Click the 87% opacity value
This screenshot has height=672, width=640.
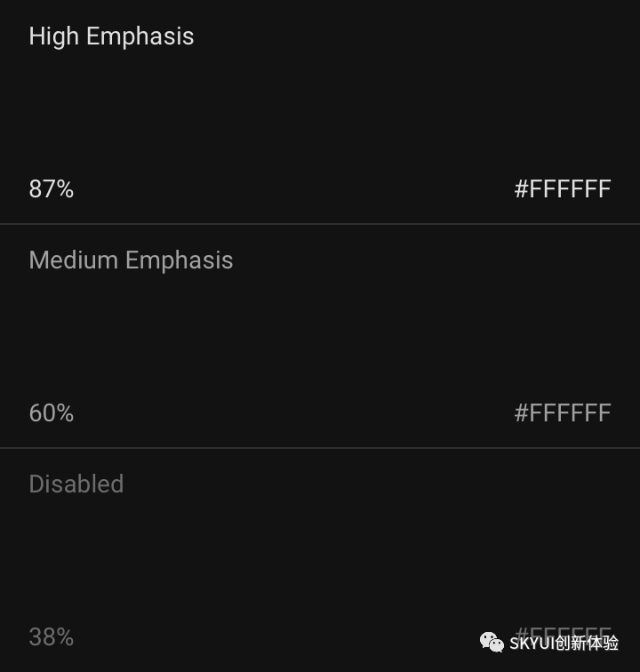point(52,189)
